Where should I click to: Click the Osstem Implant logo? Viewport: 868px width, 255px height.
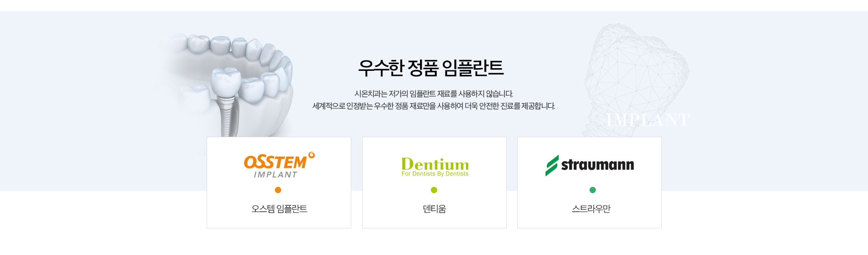[x=279, y=165]
